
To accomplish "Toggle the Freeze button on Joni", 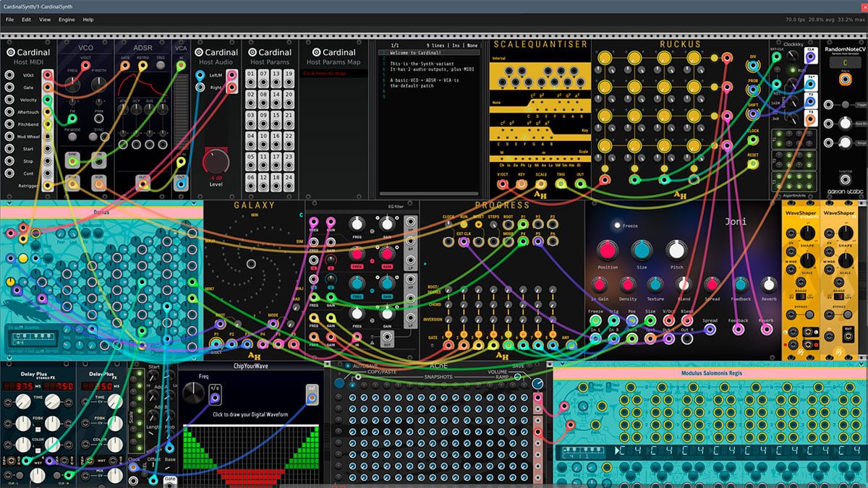I will point(617,226).
